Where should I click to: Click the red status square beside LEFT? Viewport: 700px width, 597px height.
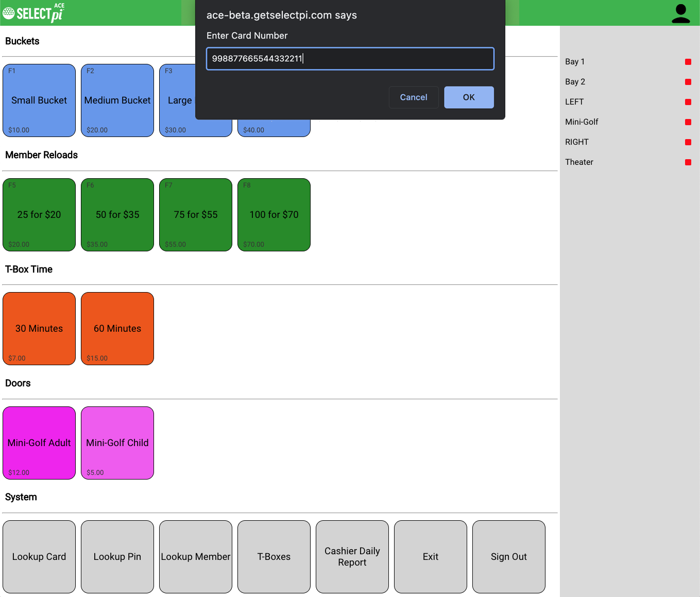(x=688, y=102)
